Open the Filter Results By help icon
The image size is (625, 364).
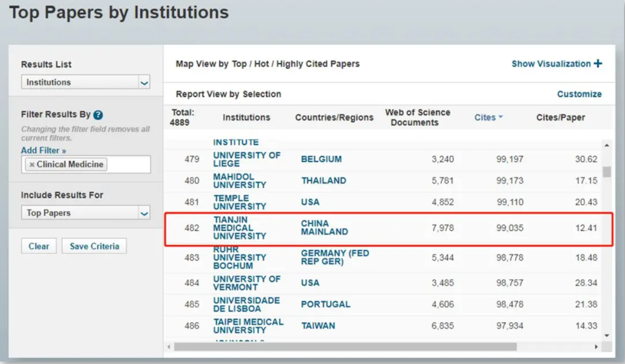[98, 115]
